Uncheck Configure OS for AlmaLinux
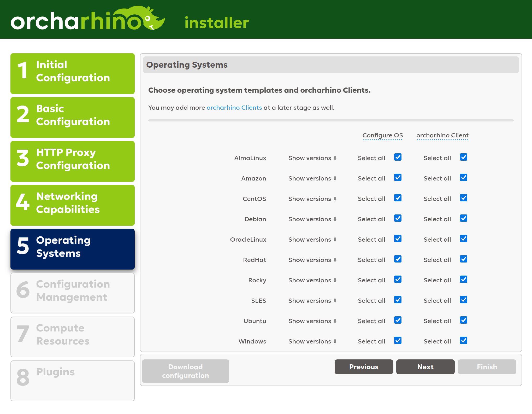This screenshot has width=532, height=414. [x=398, y=157]
